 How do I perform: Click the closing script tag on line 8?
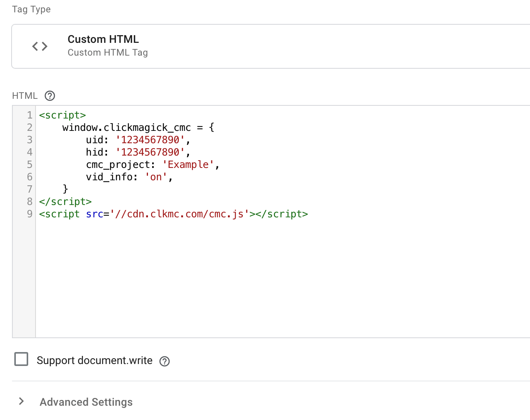click(x=65, y=202)
